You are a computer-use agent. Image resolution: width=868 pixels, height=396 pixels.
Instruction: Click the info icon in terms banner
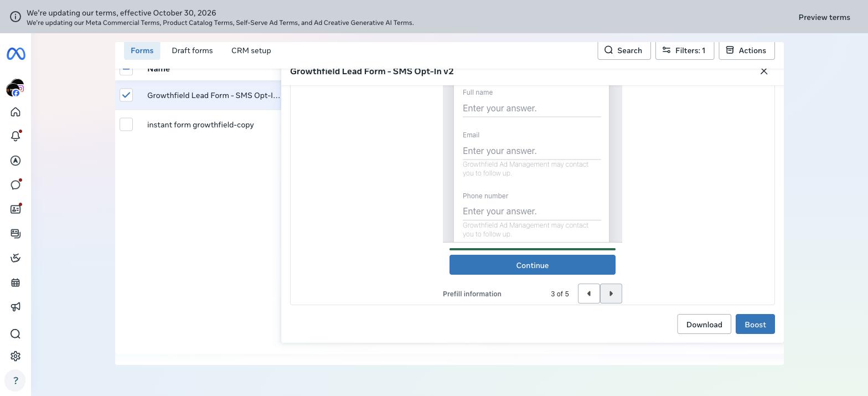point(15,17)
